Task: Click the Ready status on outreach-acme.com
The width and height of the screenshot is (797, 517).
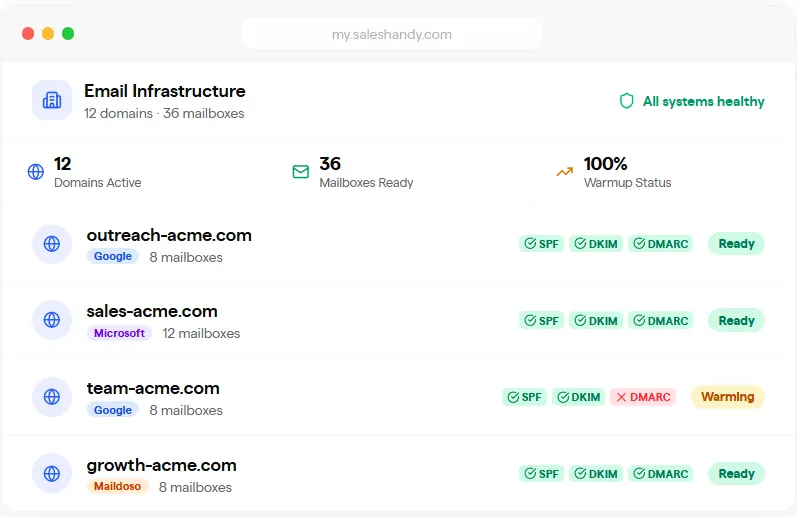Action: [737, 244]
